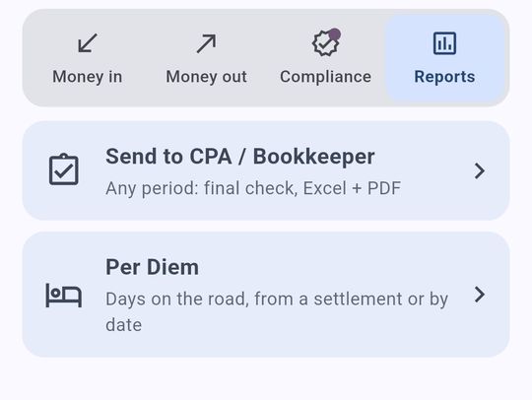
Task: Click the Money out up-right arrow icon
Action: 206,43
